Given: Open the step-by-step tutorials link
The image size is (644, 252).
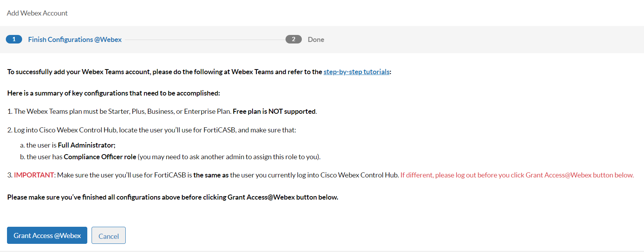Looking at the screenshot, I should (356, 72).
